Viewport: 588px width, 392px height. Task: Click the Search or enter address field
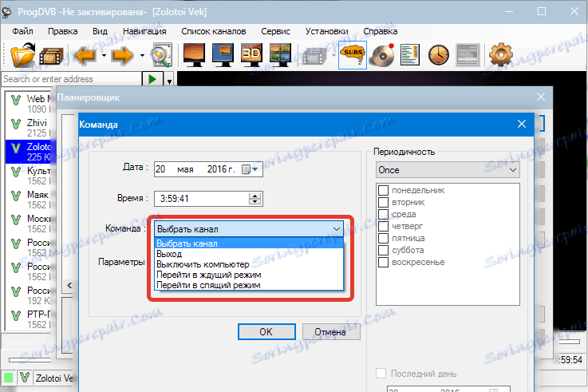click(x=72, y=79)
